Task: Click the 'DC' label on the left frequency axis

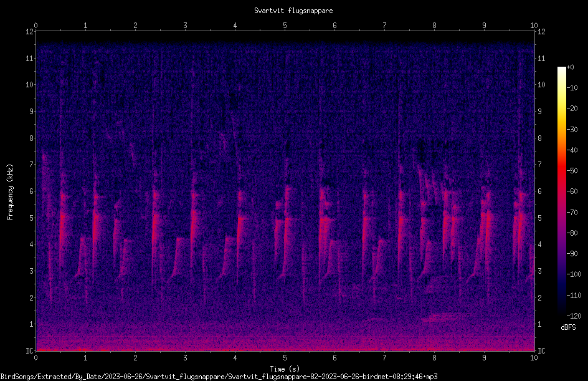Action: [x=30, y=351]
